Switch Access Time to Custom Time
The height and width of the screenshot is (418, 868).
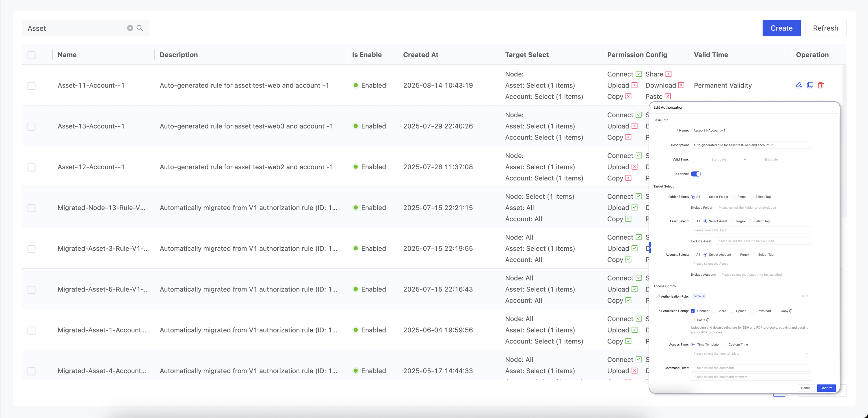tap(724, 345)
